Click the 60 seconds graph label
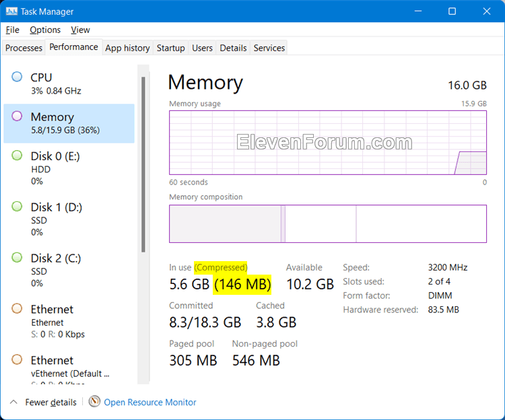Image resolution: width=505 pixels, height=420 pixels. tap(189, 182)
